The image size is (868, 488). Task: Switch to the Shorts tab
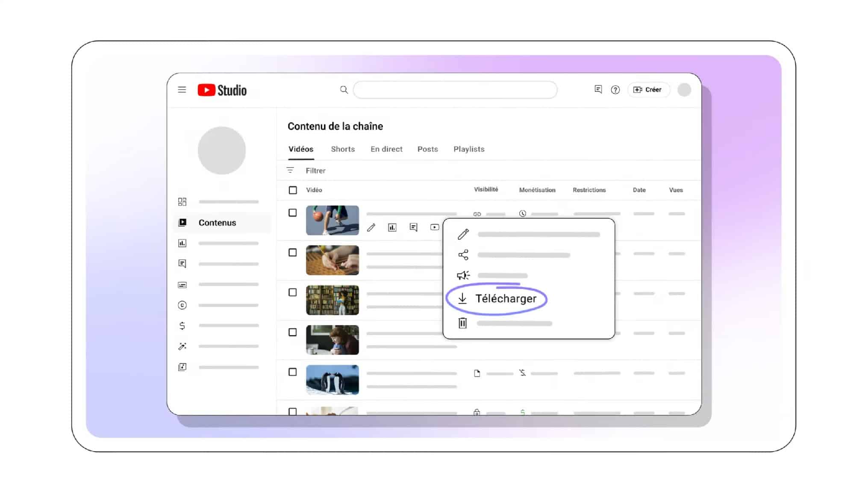click(342, 149)
